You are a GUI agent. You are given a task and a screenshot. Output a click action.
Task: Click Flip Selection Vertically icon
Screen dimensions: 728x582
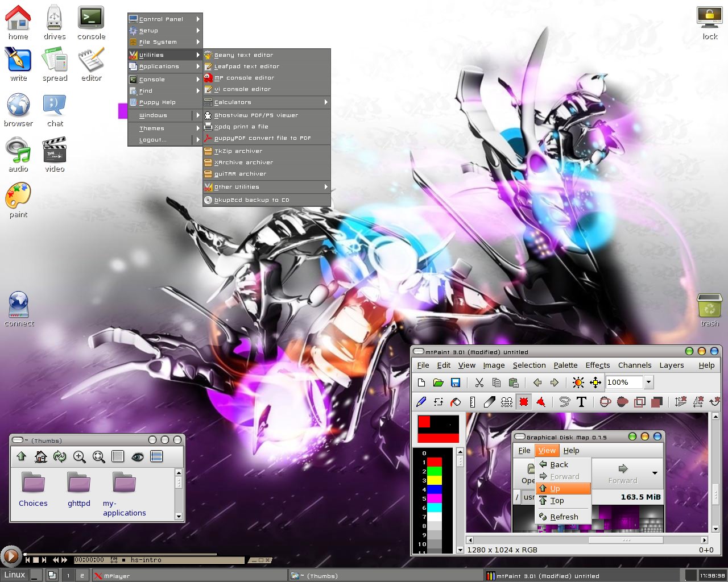(x=681, y=402)
